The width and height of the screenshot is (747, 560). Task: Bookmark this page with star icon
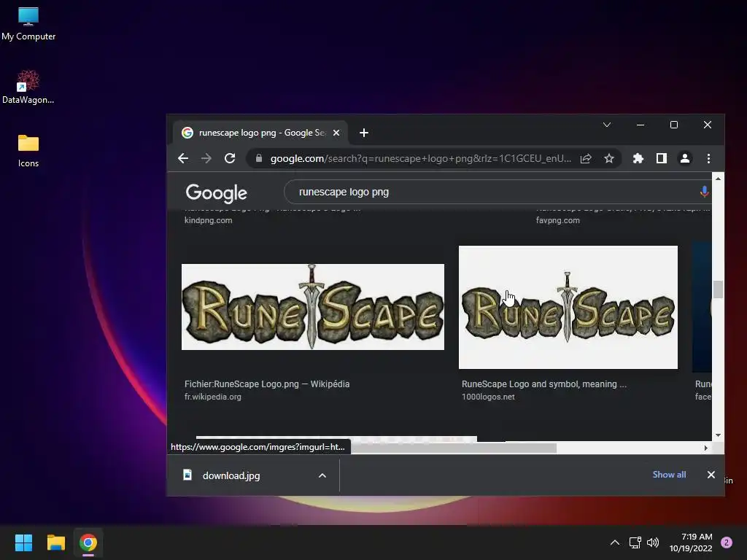pyautogui.click(x=609, y=158)
